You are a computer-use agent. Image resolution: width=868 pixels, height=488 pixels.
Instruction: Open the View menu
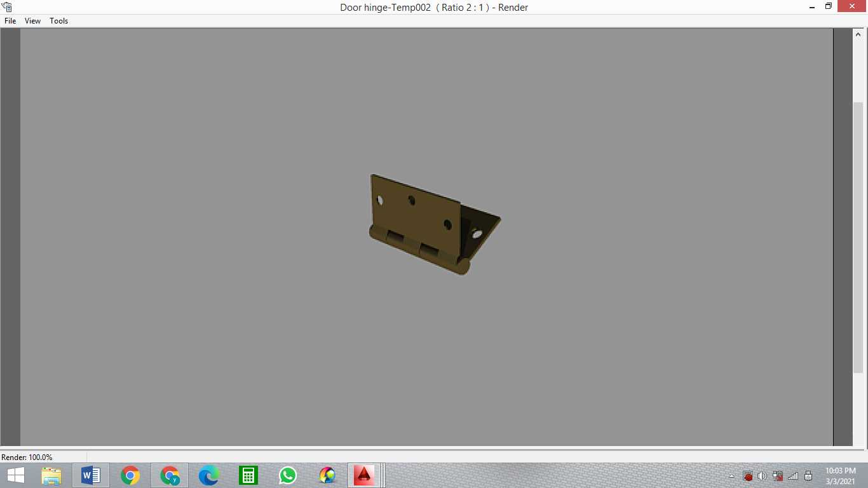32,21
